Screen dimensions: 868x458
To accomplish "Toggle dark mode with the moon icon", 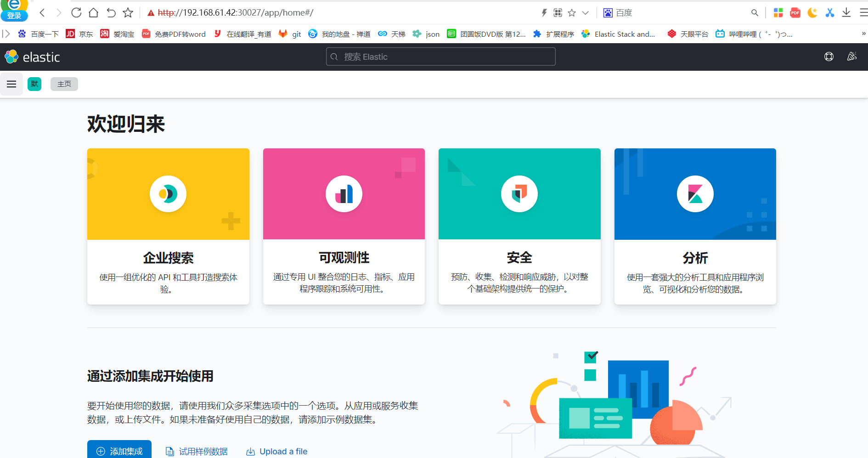I will pyautogui.click(x=812, y=12).
